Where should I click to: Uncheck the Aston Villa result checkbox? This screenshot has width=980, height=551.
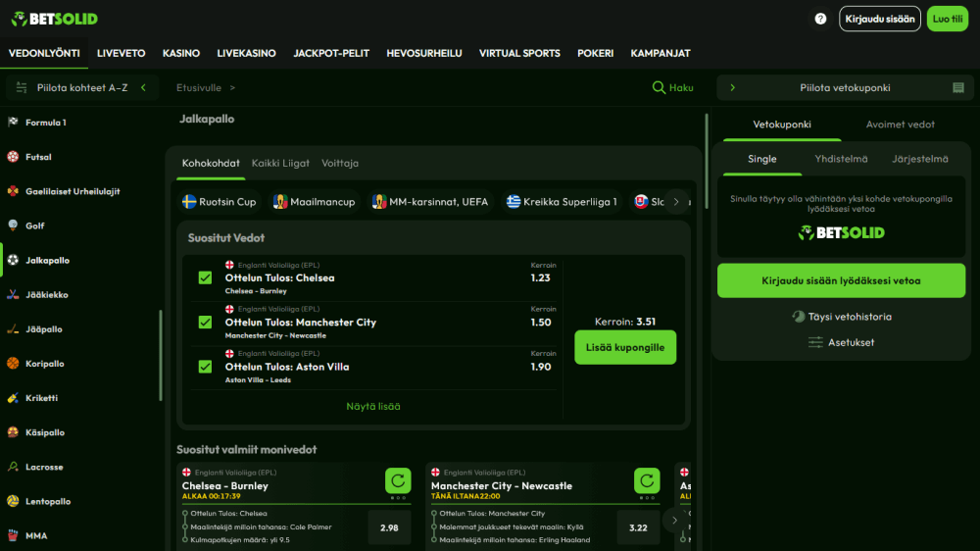pyautogui.click(x=205, y=367)
